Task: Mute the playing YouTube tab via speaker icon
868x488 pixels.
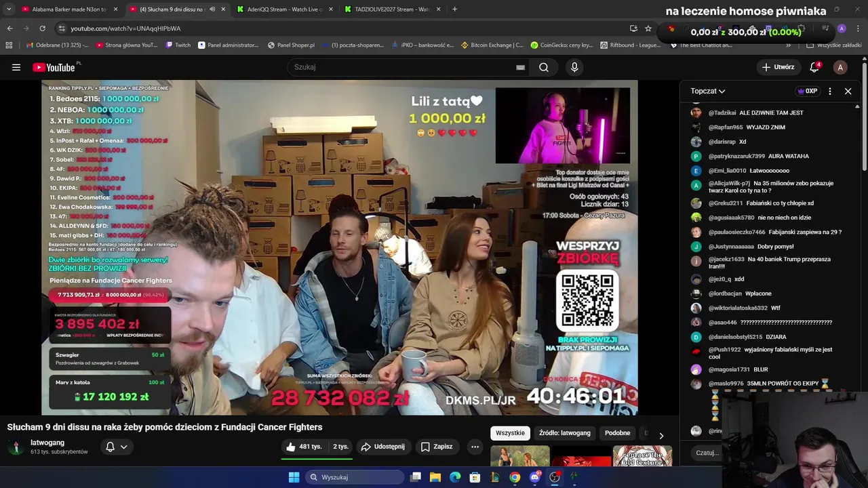Action: 212,9
